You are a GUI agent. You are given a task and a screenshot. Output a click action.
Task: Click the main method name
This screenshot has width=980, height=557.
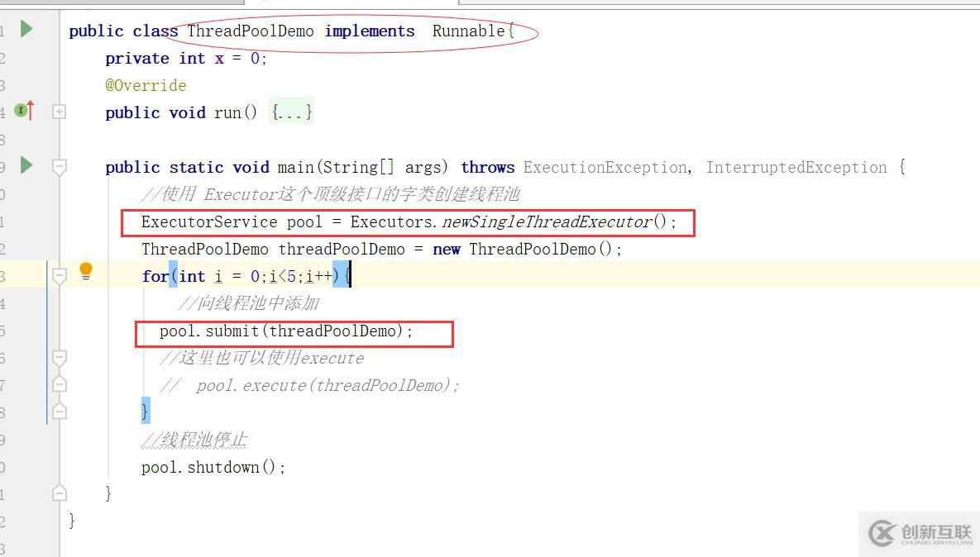tap(295, 168)
